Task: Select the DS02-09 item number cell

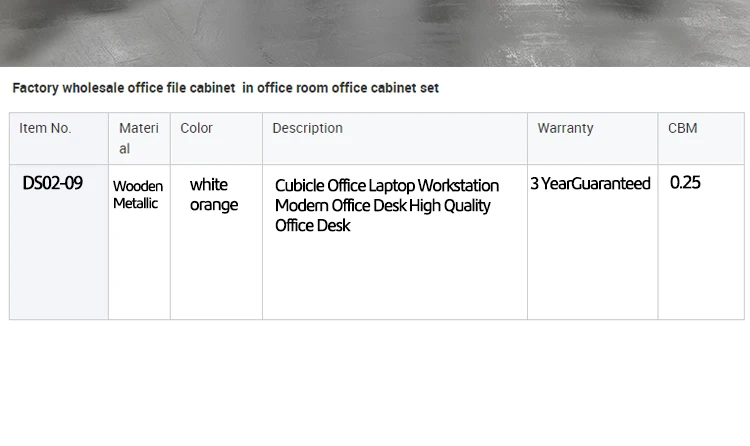Action: (52, 183)
